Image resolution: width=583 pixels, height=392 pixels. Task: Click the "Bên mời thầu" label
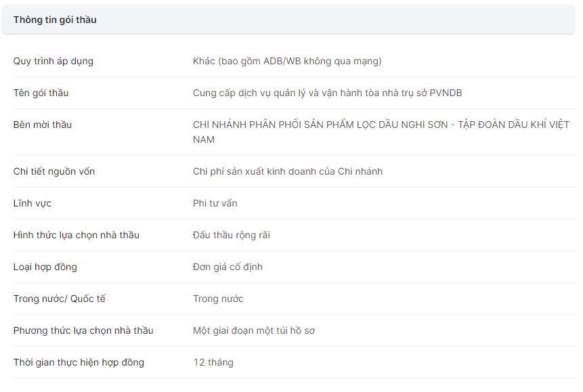[x=43, y=125]
